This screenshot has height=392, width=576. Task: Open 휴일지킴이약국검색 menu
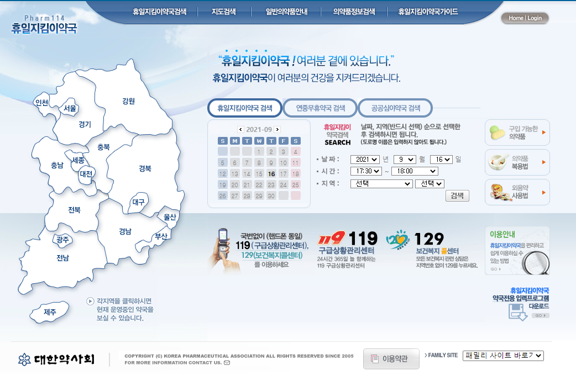point(159,12)
